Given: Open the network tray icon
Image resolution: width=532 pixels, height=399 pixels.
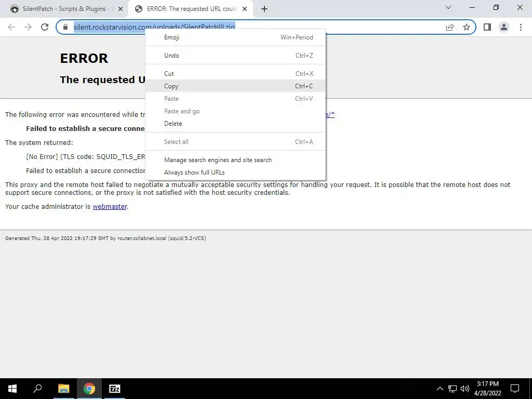Looking at the screenshot, I should click(x=453, y=389).
